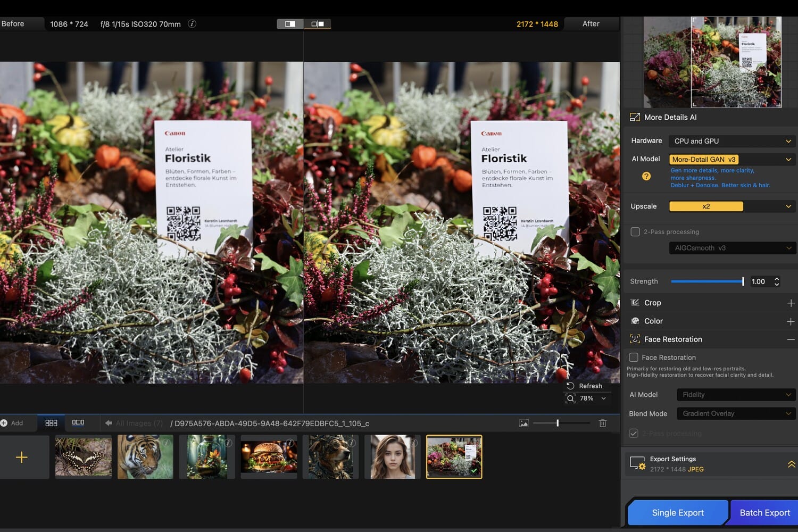Go back using the All Images arrow

tap(109, 423)
